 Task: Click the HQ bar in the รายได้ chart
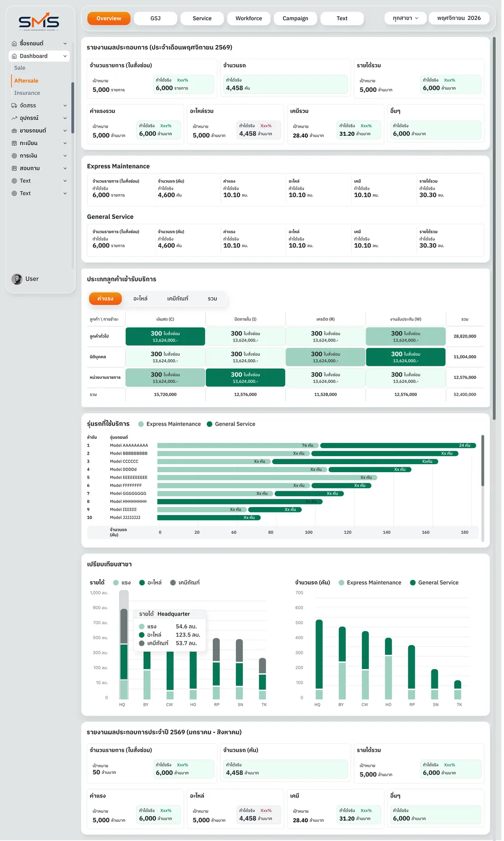click(x=123, y=654)
